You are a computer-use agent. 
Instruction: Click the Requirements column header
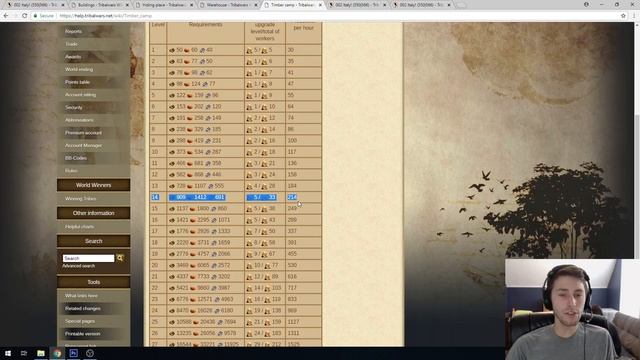[205, 24]
